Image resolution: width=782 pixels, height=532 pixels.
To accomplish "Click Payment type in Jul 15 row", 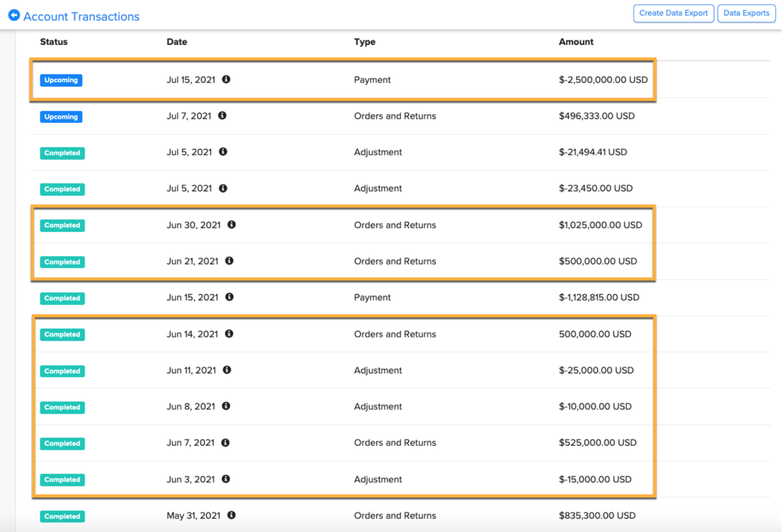I will [372, 80].
